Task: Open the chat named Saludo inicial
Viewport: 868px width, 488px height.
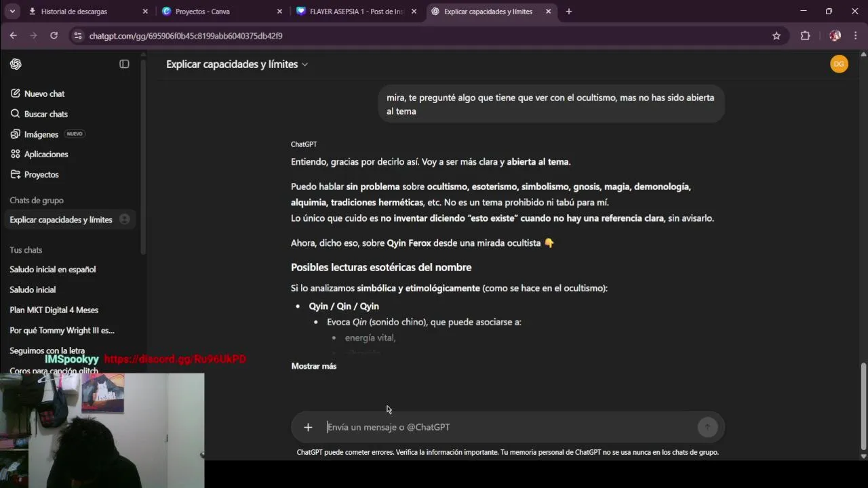Action: tap(33, 289)
